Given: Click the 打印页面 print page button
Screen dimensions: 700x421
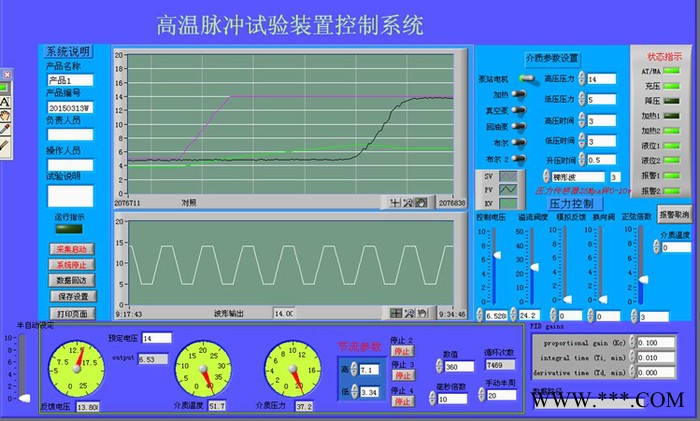Looking at the screenshot, I should tap(72, 313).
